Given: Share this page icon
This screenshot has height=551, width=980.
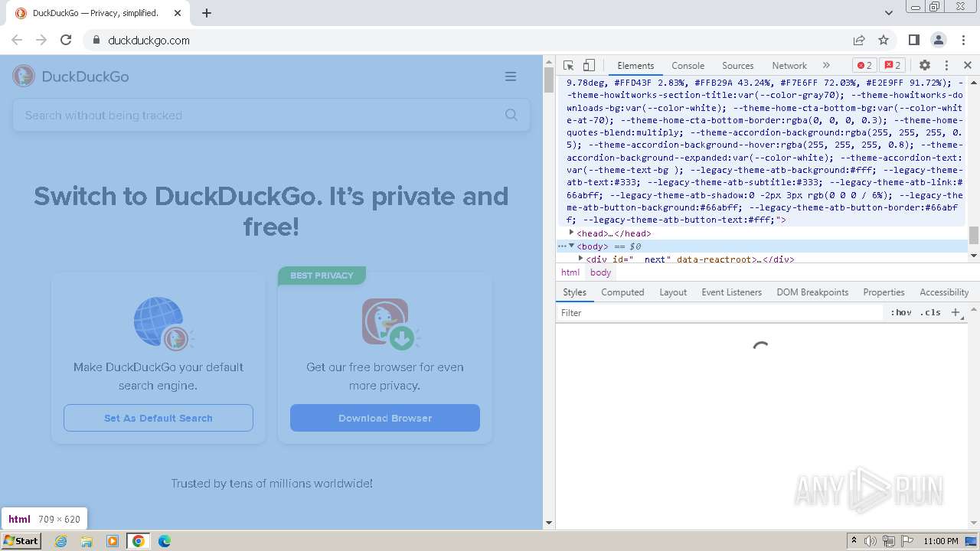Looking at the screenshot, I should (859, 40).
